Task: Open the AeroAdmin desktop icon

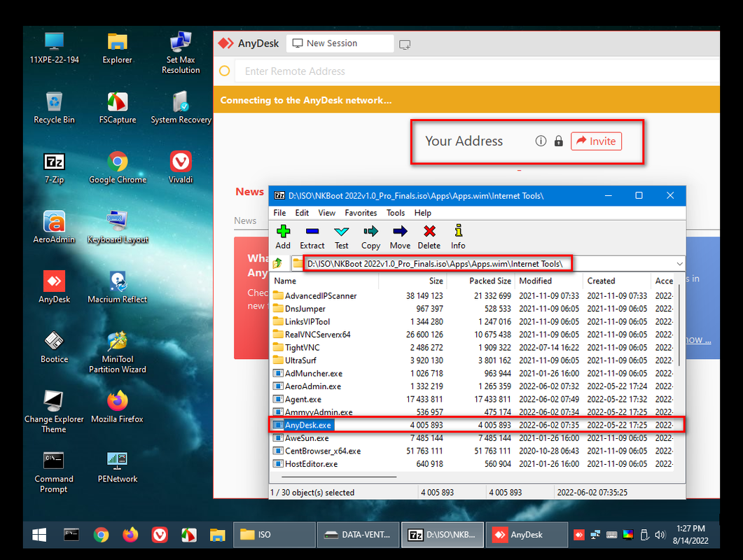Action: pyautogui.click(x=54, y=227)
